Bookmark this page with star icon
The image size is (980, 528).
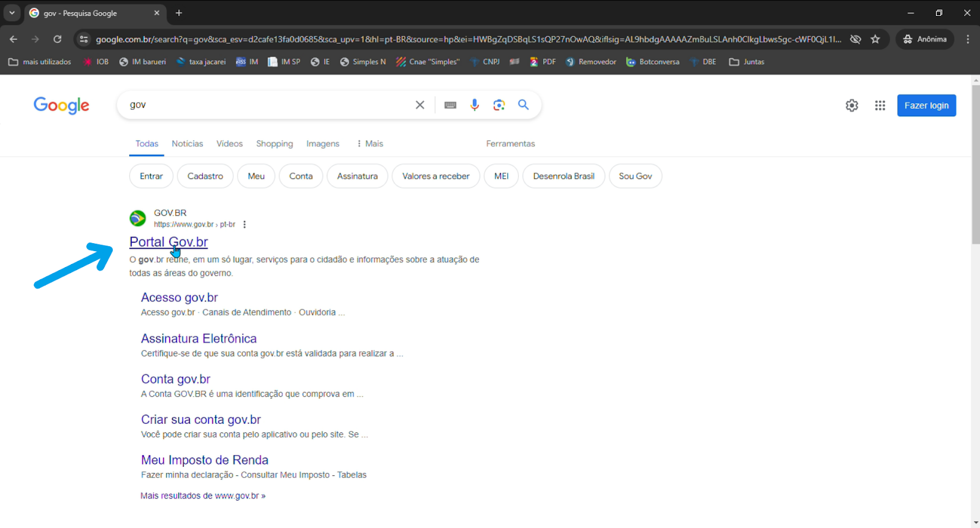(875, 39)
